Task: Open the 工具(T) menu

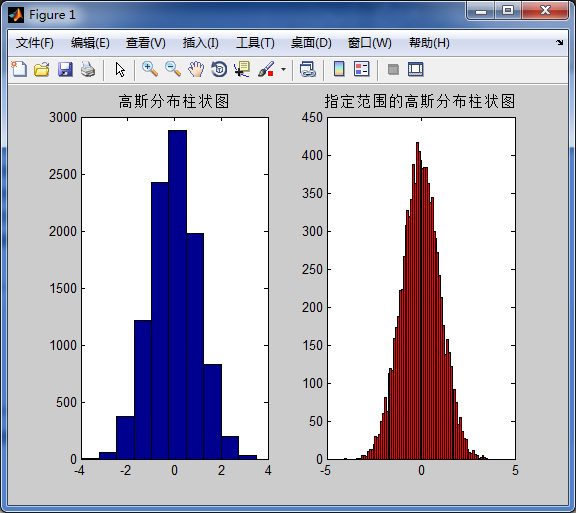Action: (255, 43)
